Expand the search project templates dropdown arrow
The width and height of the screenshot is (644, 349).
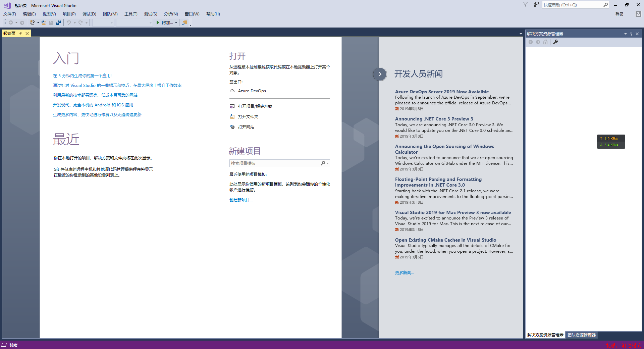(328, 163)
